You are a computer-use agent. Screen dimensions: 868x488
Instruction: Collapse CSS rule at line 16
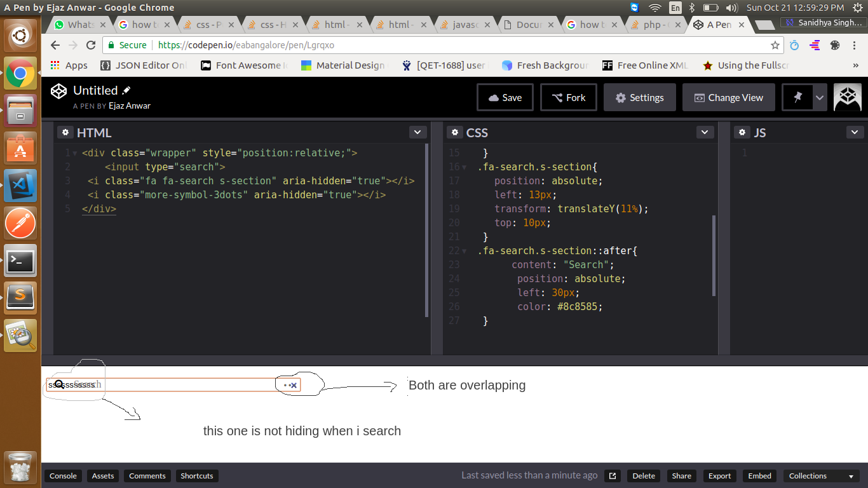point(464,167)
